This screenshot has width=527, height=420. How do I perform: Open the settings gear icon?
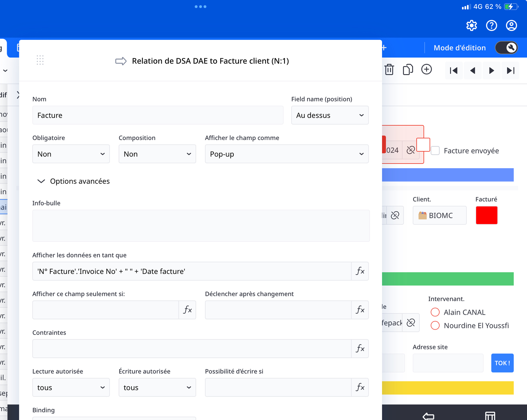(472, 25)
